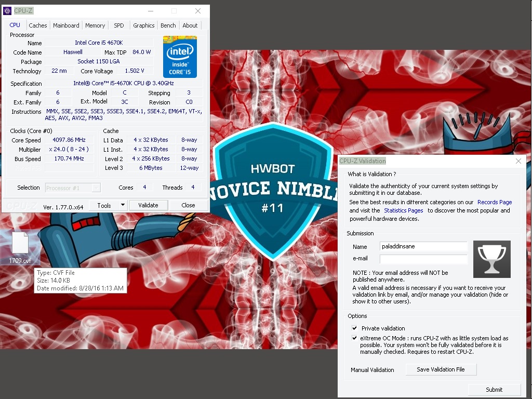Click the Manual Validation label
Image resolution: width=532 pixels, height=399 pixels.
coord(372,370)
